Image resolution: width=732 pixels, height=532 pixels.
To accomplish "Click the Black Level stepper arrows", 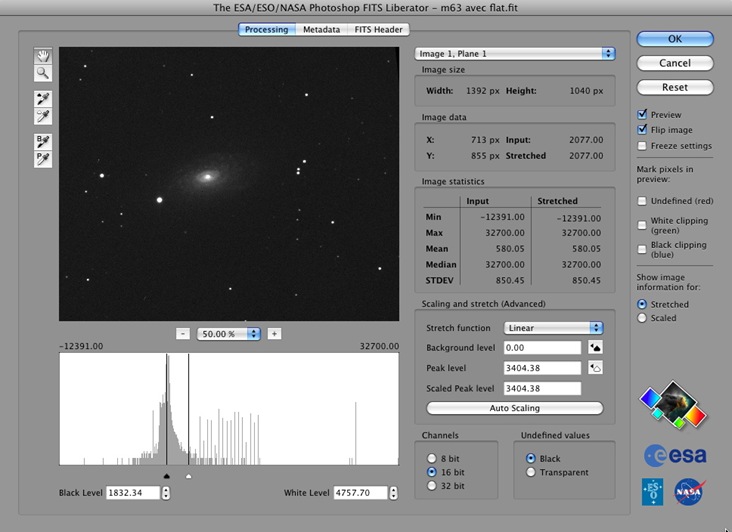I will [166, 493].
